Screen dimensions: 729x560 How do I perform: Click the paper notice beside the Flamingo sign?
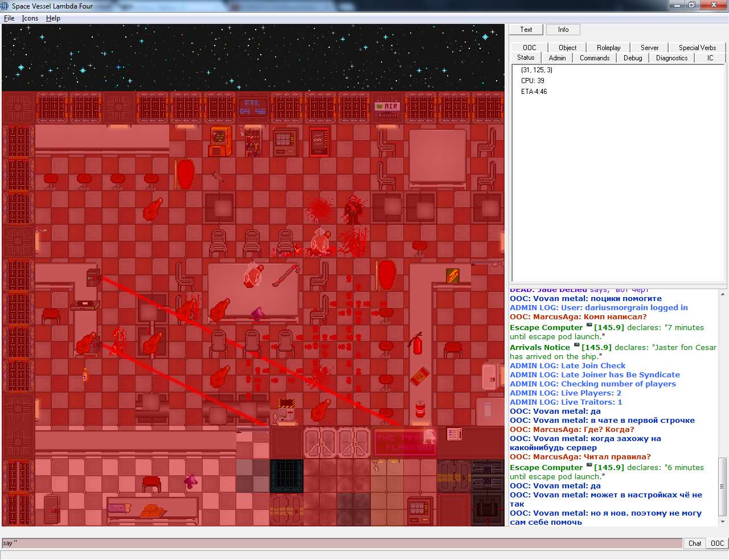(454, 434)
